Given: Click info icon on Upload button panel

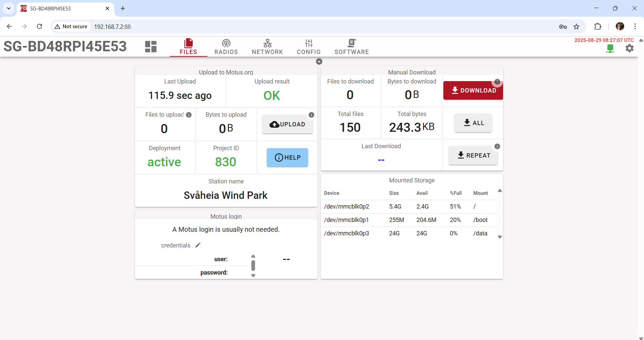Looking at the screenshot, I should click(311, 115).
